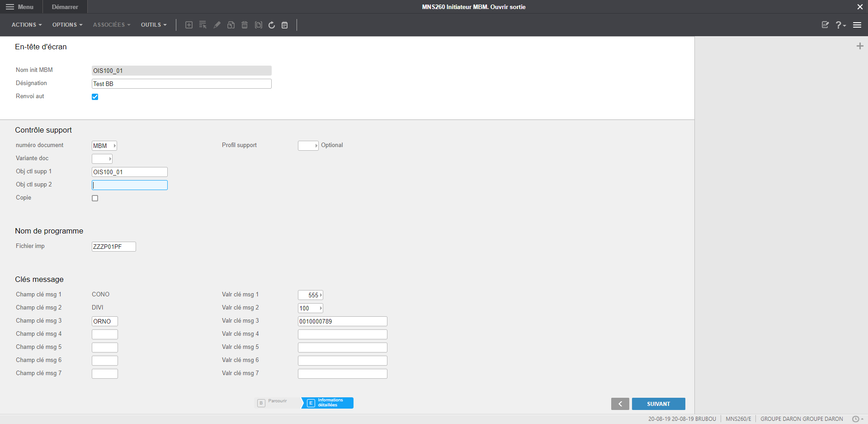Open the notepad icon at toolbar end
Viewport: 868px width, 424px height.
point(284,25)
